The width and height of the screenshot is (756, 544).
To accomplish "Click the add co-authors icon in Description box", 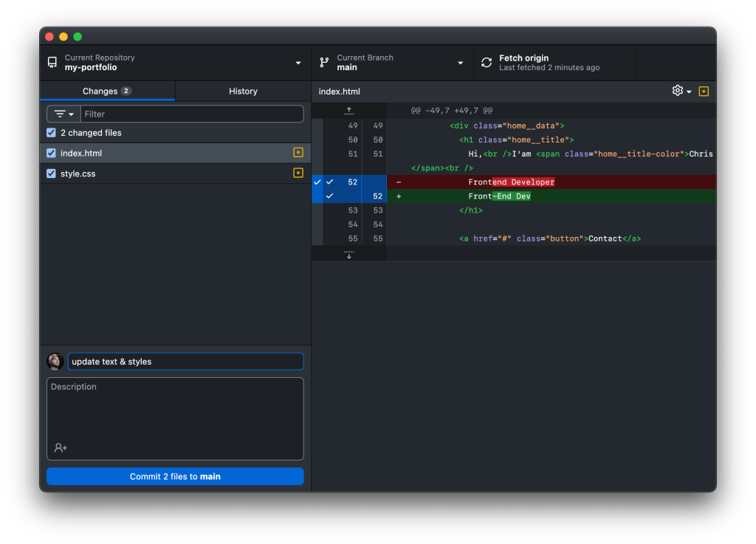I will click(59, 447).
